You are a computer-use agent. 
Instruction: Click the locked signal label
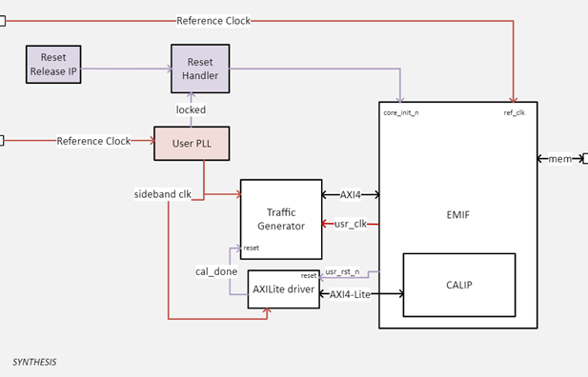pyautogui.click(x=191, y=109)
